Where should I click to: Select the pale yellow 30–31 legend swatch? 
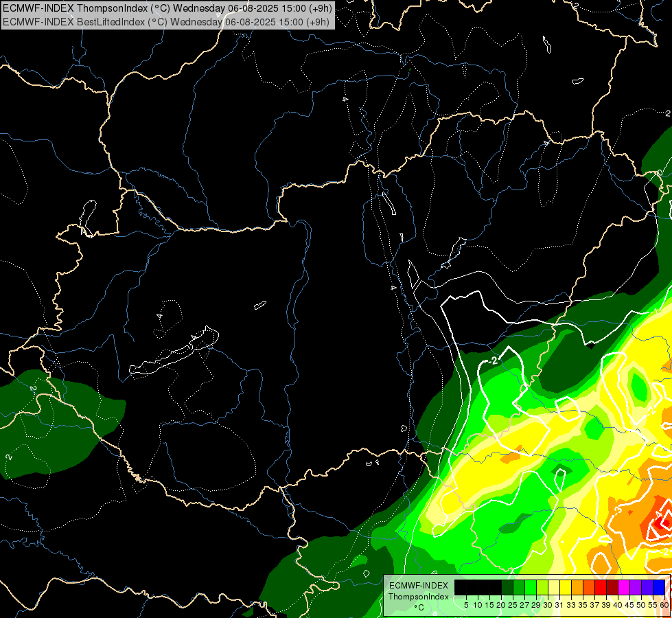(554, 587)
